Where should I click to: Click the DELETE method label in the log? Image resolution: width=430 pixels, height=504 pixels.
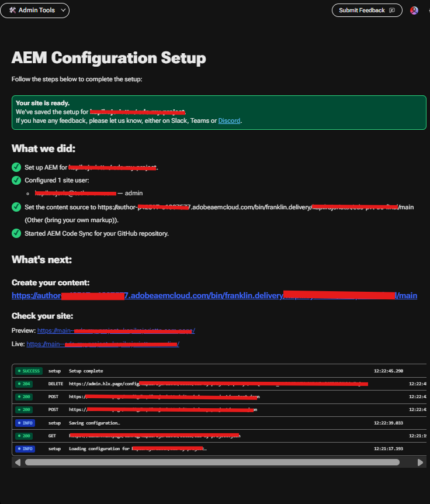point(56,384)
